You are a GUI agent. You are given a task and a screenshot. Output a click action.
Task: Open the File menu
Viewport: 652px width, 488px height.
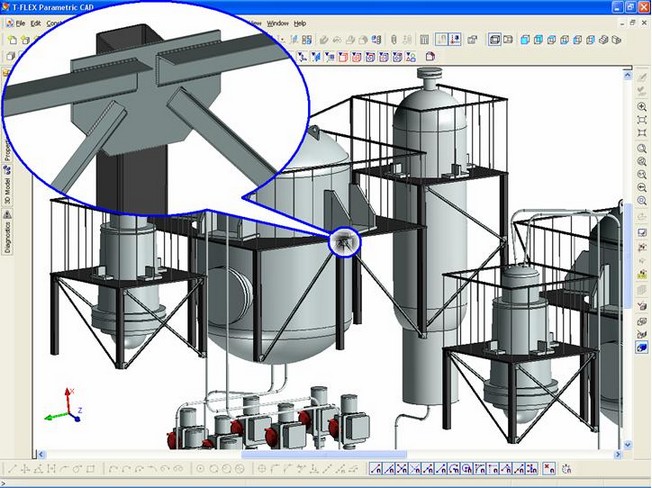tap(21, 22)
